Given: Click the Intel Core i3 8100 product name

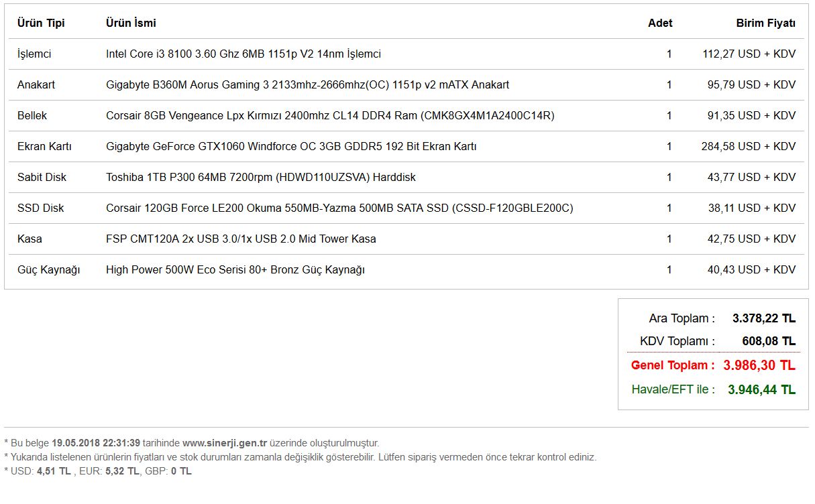Looking at the screenshot, I should pos(243,54).
